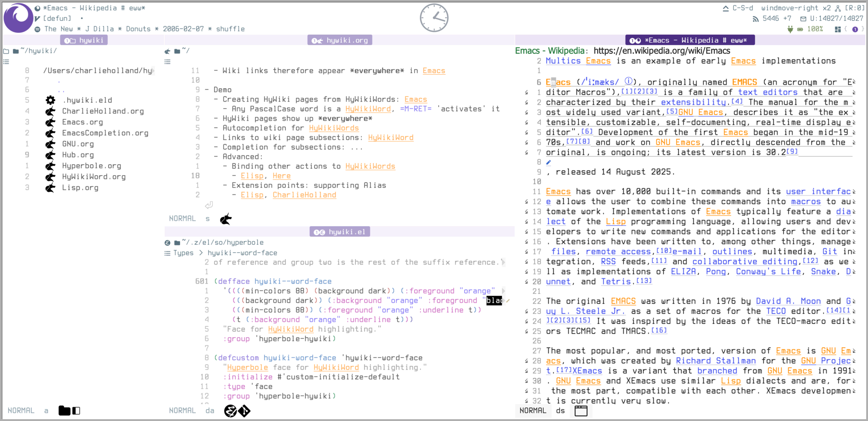Click the gear icon next to .hywiki.eld
Screen dimensions: 868x421
50,100
